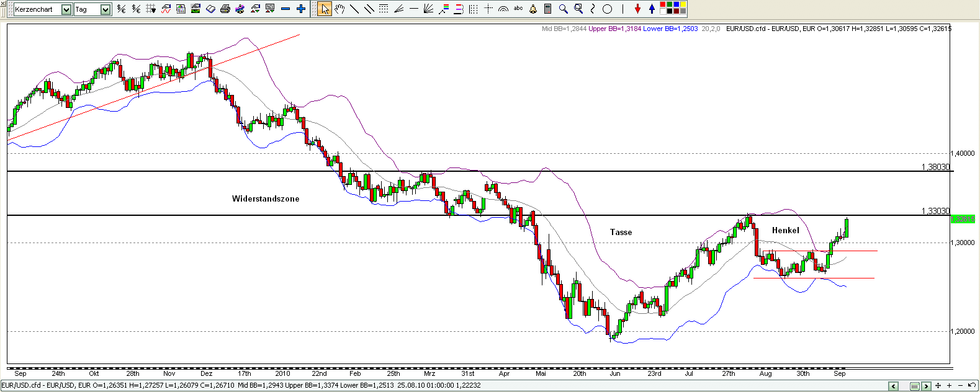Click the second $/€ currency icon
Viewport: 980px width, 392px height.
coord(136,9)
